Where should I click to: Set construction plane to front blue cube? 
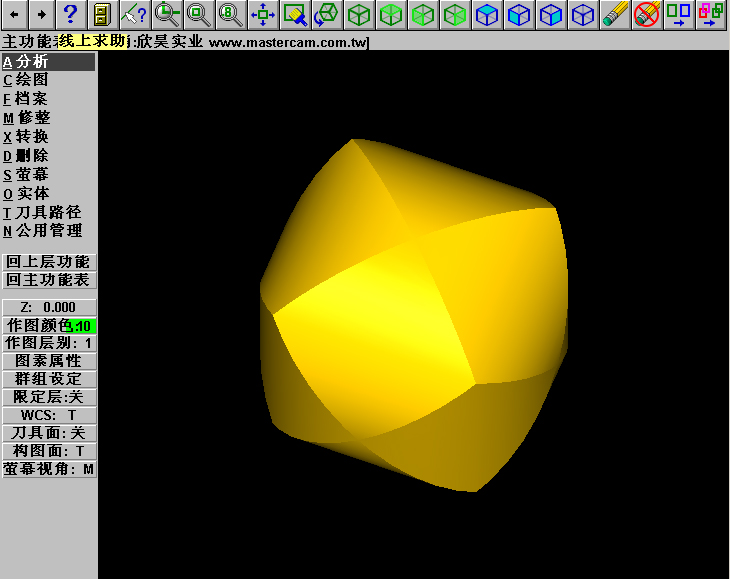(519, 14)
